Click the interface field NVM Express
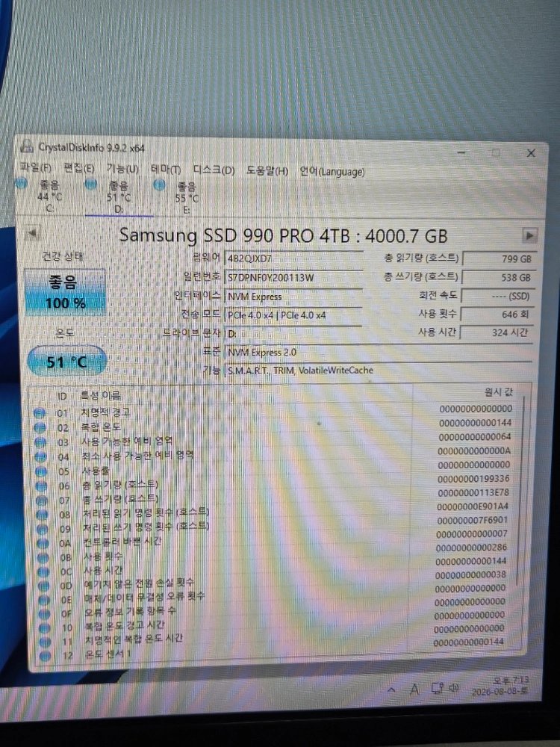560x747 pixels. (293, 297)
